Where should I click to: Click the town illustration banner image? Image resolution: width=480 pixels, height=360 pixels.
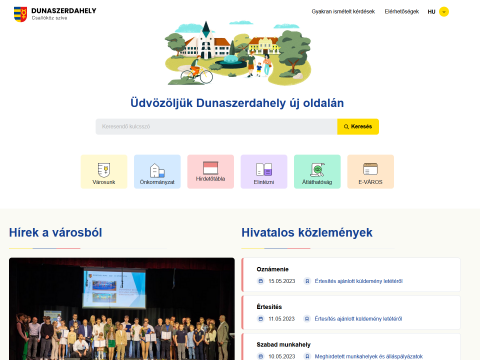(x=238, y=53)
